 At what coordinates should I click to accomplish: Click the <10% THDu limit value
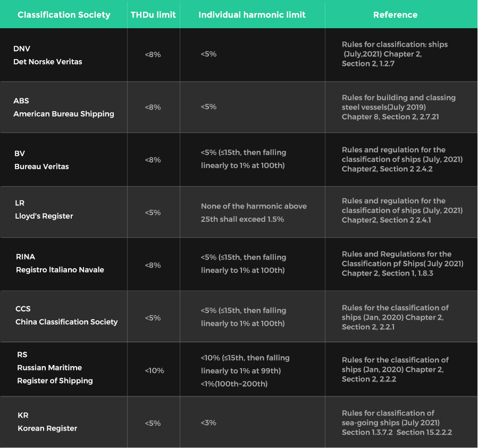click(x=154, y=370)
